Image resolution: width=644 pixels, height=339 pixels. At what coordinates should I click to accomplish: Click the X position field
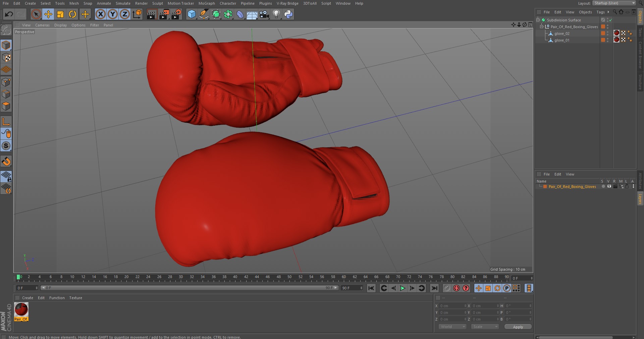click(x=453, y=306)
